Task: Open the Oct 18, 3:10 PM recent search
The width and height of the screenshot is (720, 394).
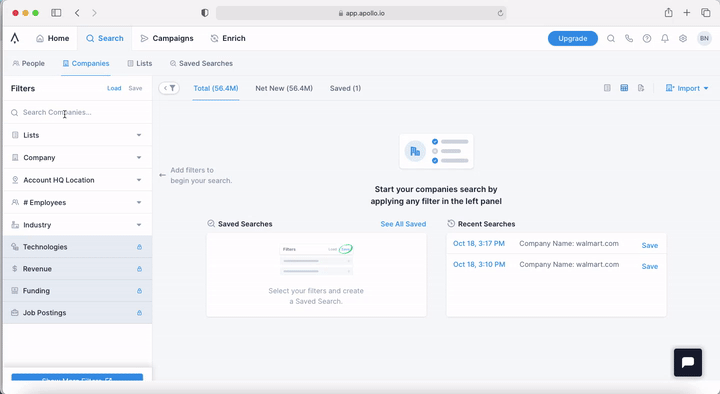Action: [479, 265]
